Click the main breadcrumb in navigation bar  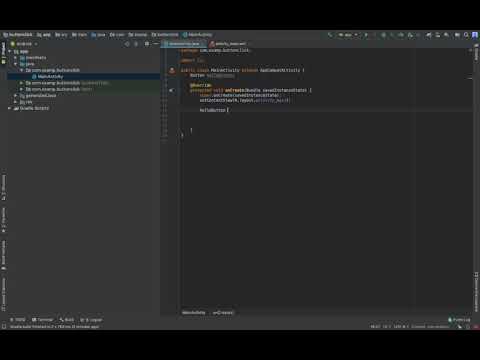point(79,35)
